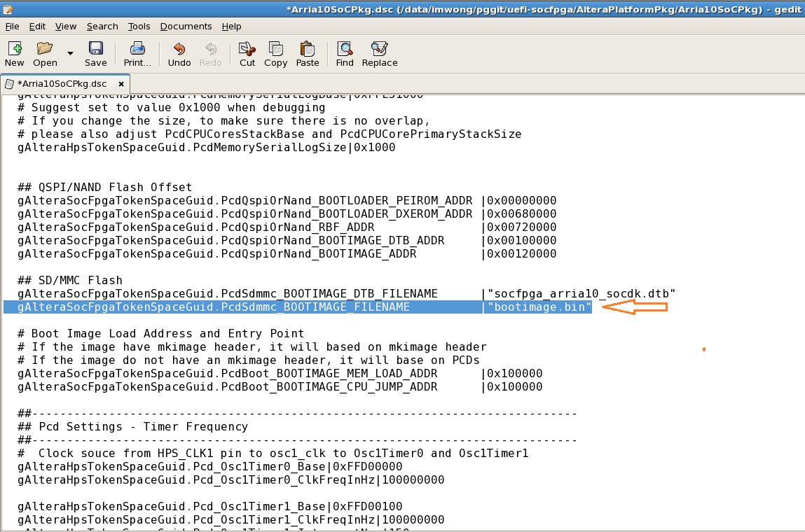Screen dimensions: 805x532
Task: Click "# Boot Image Load Address and Entry Point"
Action: (160, 333)
